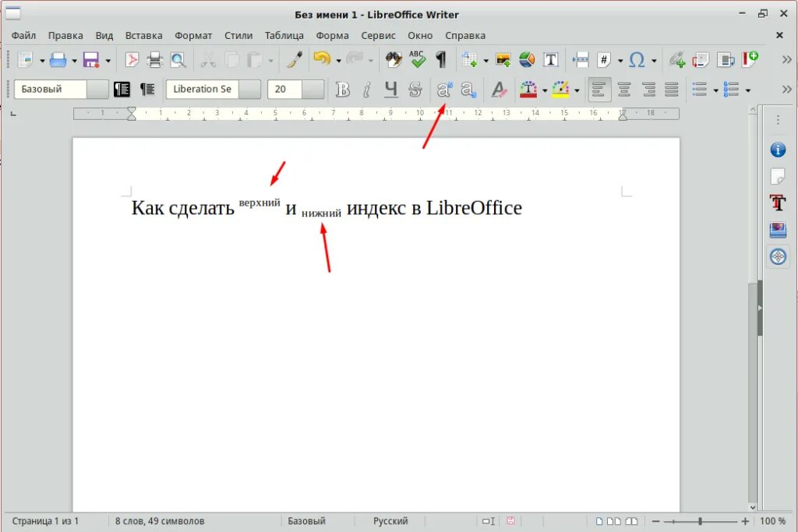Insert a hyperlink
Image resolution: width=798 pixels, height=532 pixels.
point(676,60)
